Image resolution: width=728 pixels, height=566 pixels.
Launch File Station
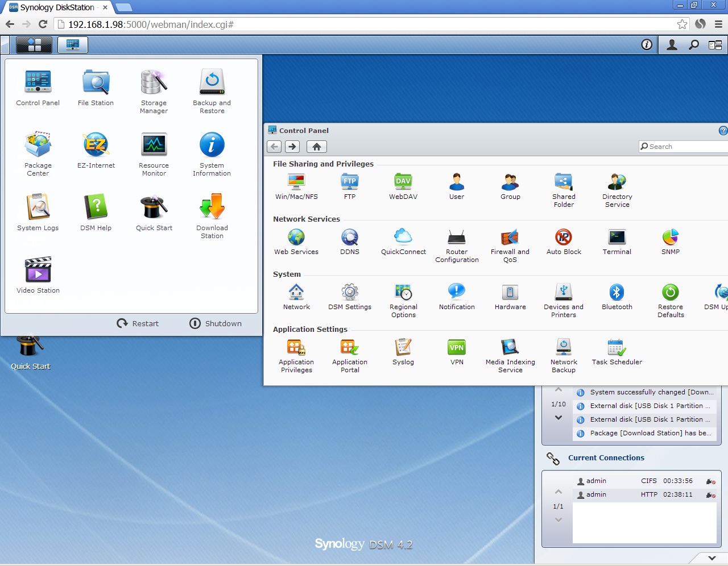point(96,88)
